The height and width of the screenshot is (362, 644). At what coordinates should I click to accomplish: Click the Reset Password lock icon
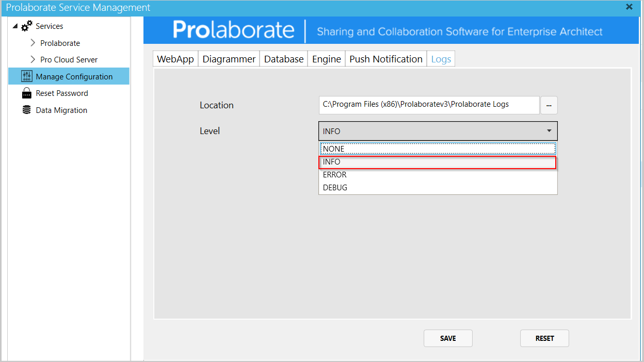click(27, 93)
